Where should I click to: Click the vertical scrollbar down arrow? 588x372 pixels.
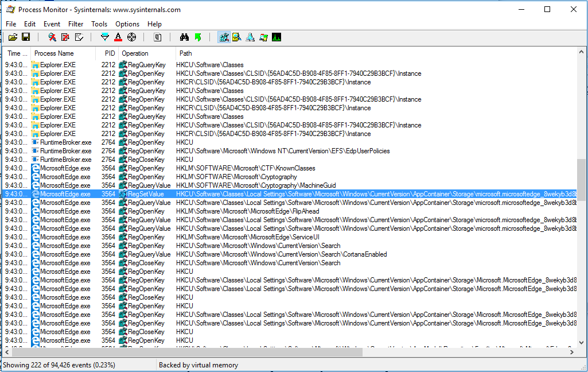pyautogui.click(x=581, y=342)
